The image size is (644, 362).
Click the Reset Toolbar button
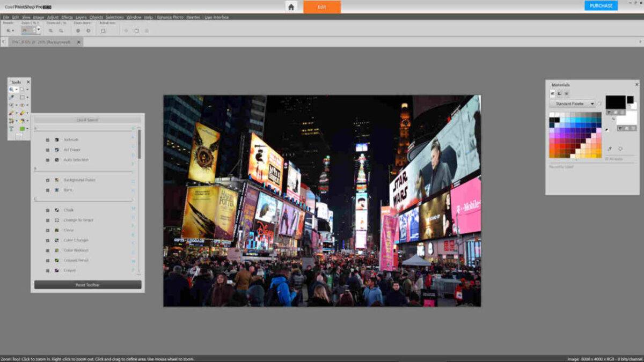tap(87, 285)
